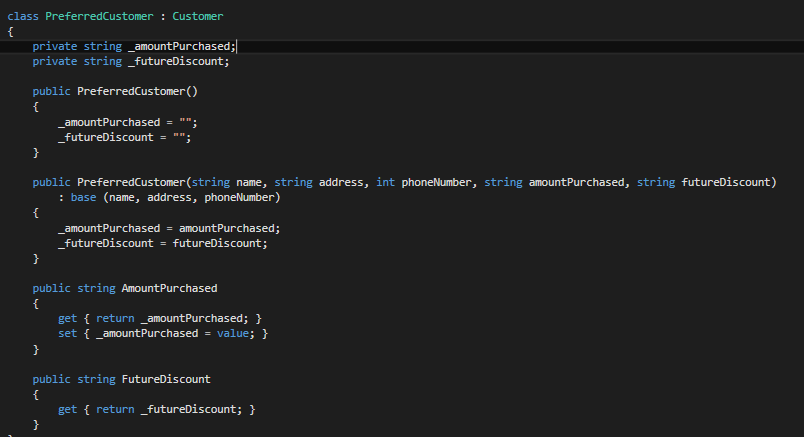
Task: Click the get accessor of AmountPurchased
Action: tap(67, 319)
